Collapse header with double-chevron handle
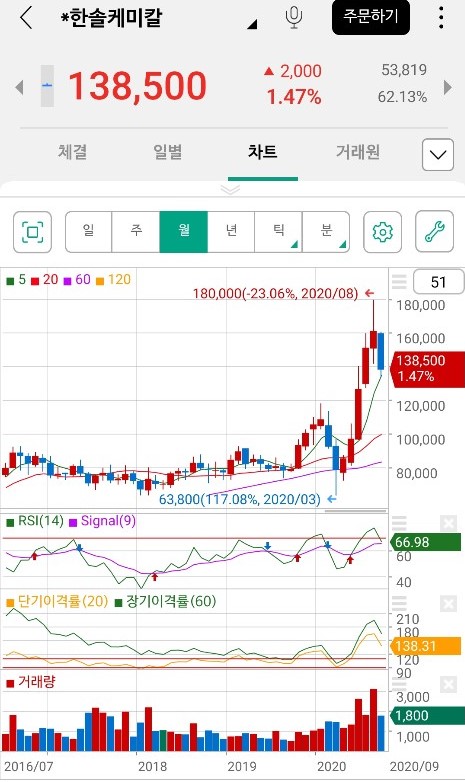465x782 pixels. pyautogui.click(x=230, y=190)
